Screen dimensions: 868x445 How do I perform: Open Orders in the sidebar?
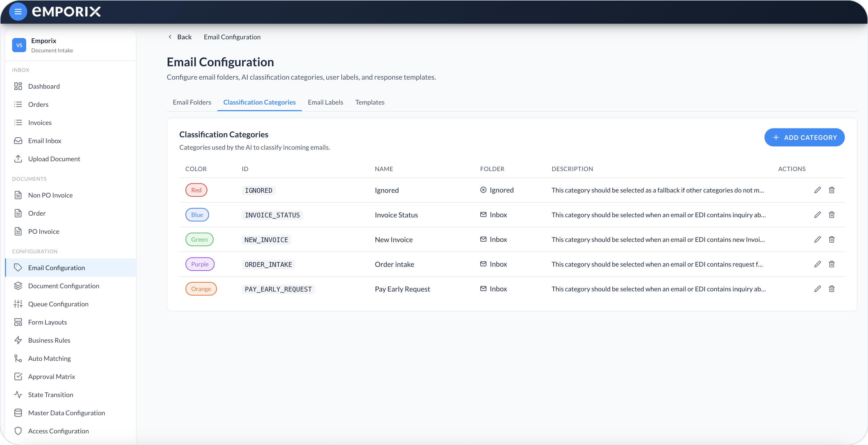[71, 105]
